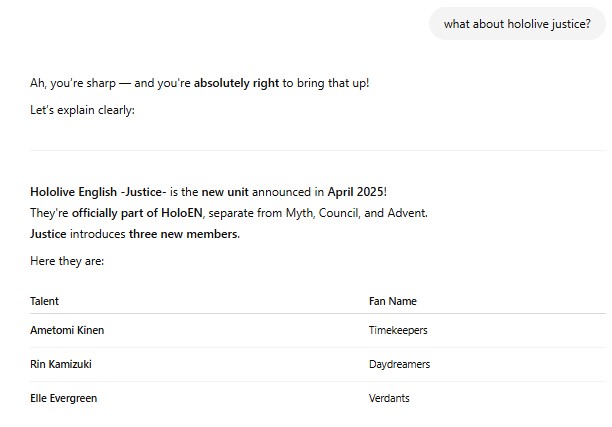Click the "Fan Name" column header

coord(393,301)
